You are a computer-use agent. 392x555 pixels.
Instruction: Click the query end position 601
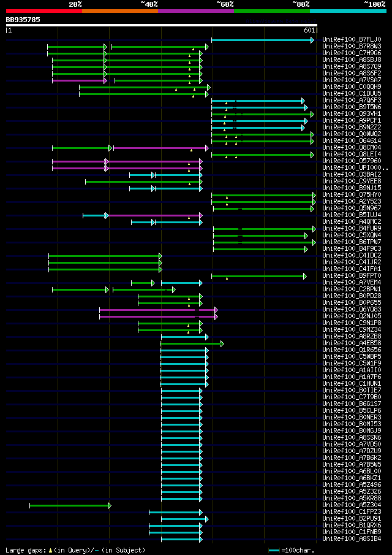click(x=309, y=31)
